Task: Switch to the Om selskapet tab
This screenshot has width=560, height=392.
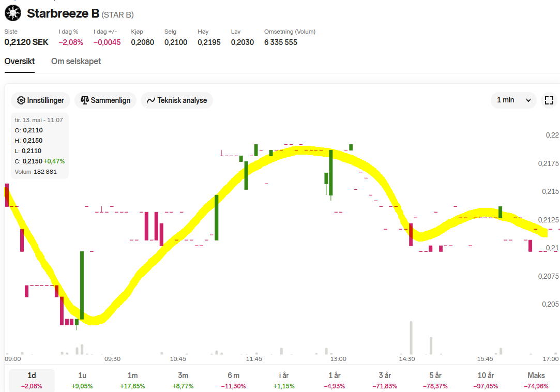Action: click(x=76, y=62)
